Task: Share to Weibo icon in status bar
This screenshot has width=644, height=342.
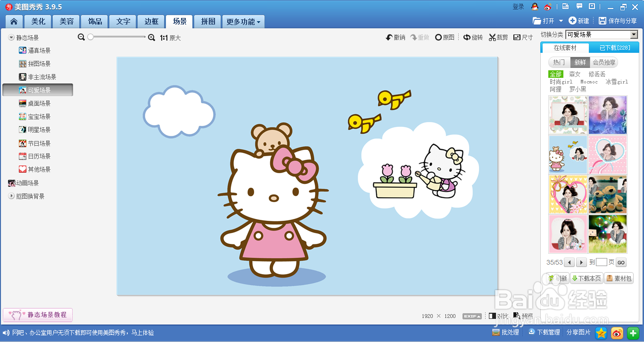Action: [x=617, y=333]
